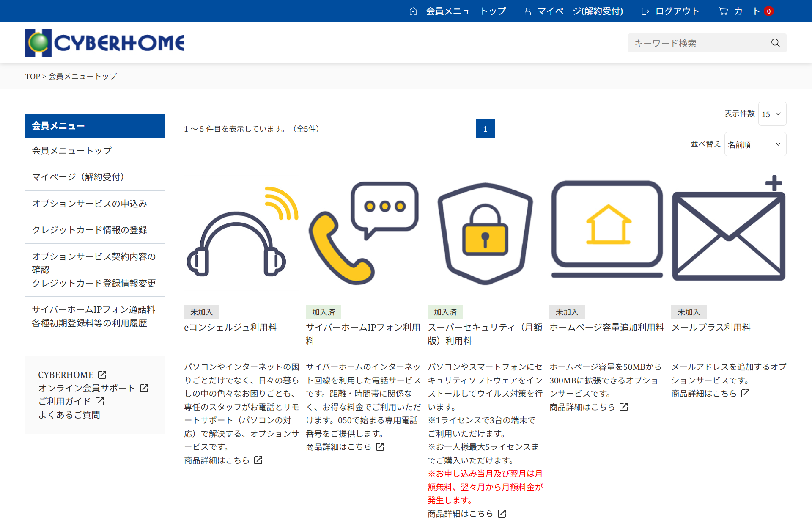Select クレジットカード情報の登録 in sidebar
Screen dimensions: 812x532
coord(89,230)
